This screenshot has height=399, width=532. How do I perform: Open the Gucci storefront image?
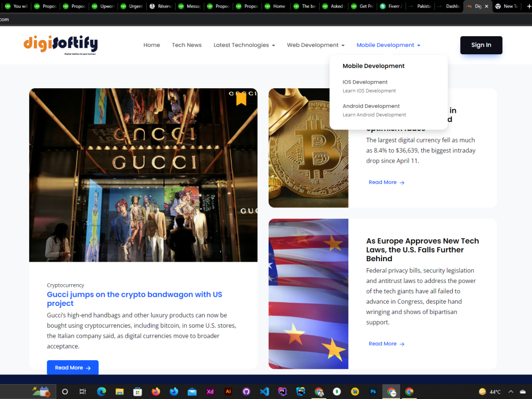(143, 175)
